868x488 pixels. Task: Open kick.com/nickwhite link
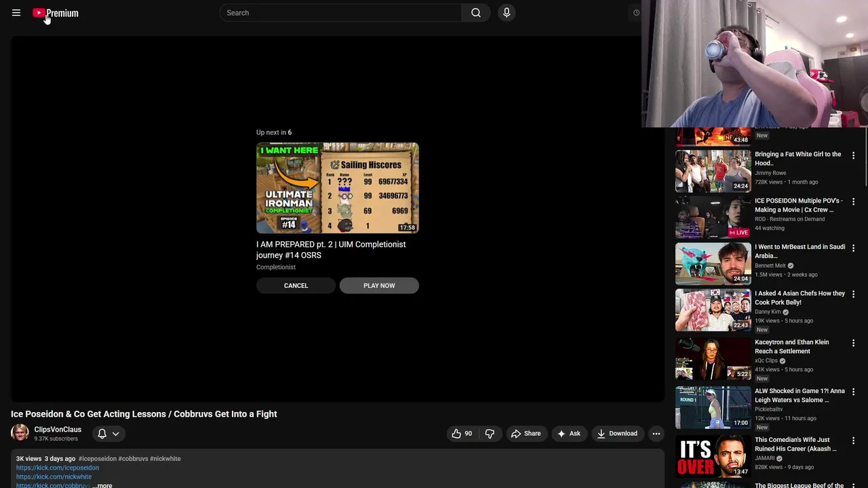coord(54,476)
